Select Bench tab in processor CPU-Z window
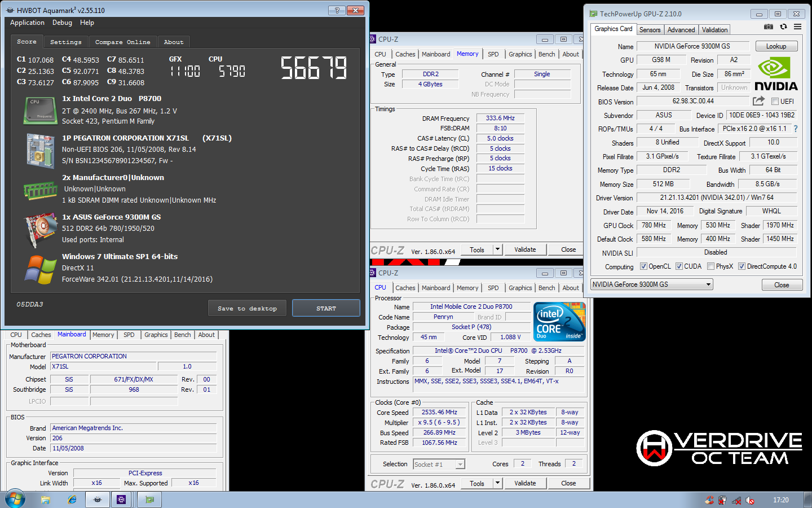 click(546, 288)
